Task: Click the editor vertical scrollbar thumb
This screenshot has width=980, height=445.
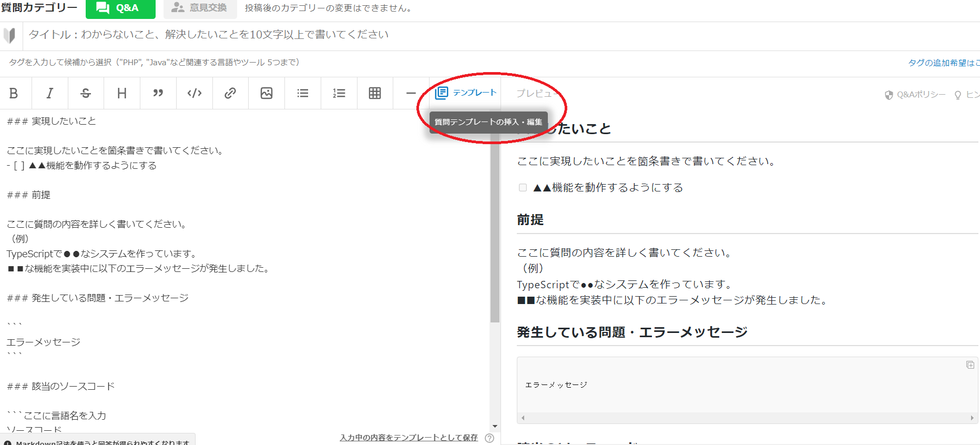Action: coord(495,226)
